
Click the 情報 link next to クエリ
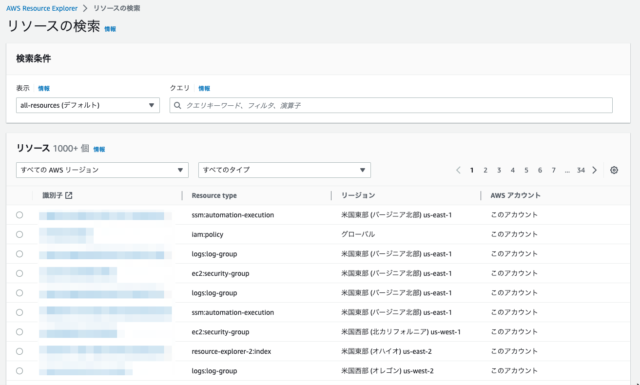coord(204,88)
